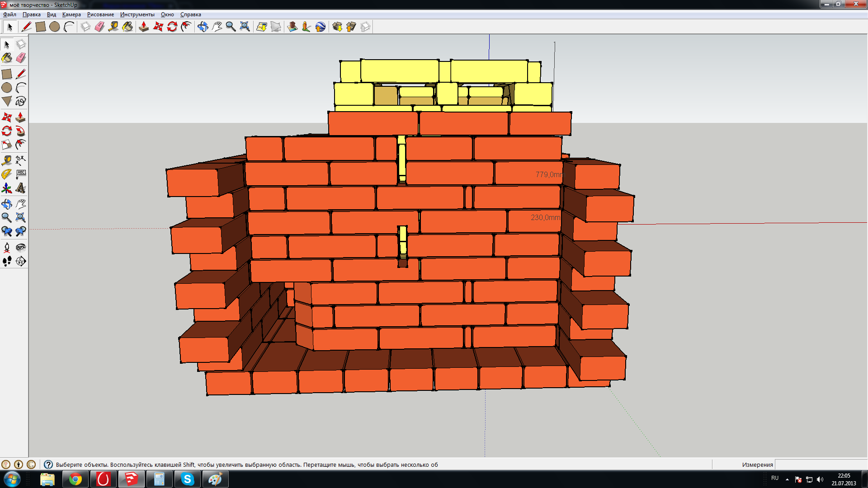
Task: Select the Axes tool
Action: (7, 188)
